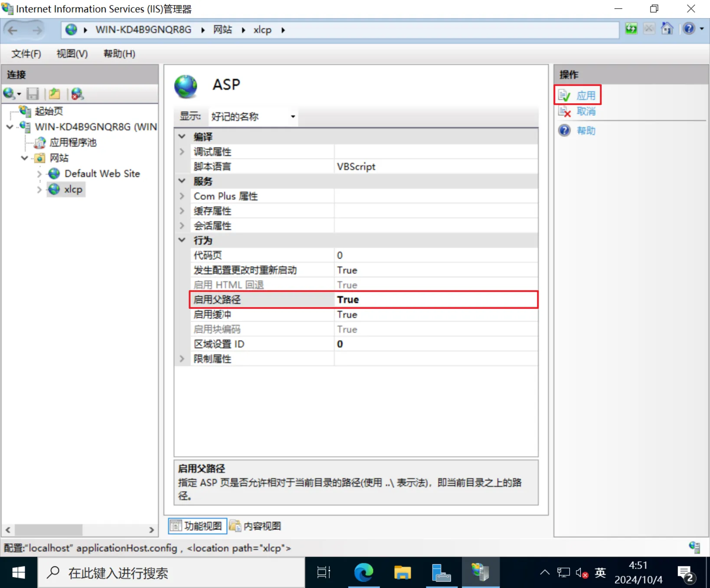Click the muted volume tray icon
710x588 pixels.
582,573
